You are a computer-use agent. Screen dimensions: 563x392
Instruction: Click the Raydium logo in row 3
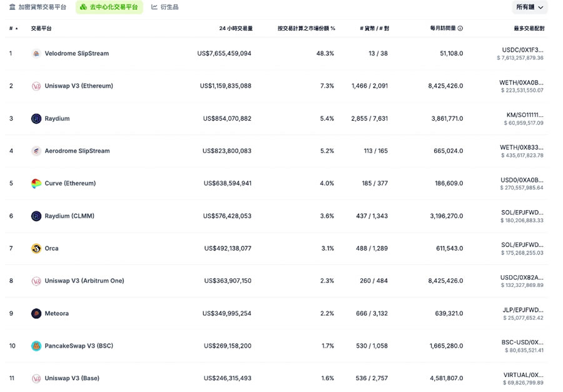36,118
